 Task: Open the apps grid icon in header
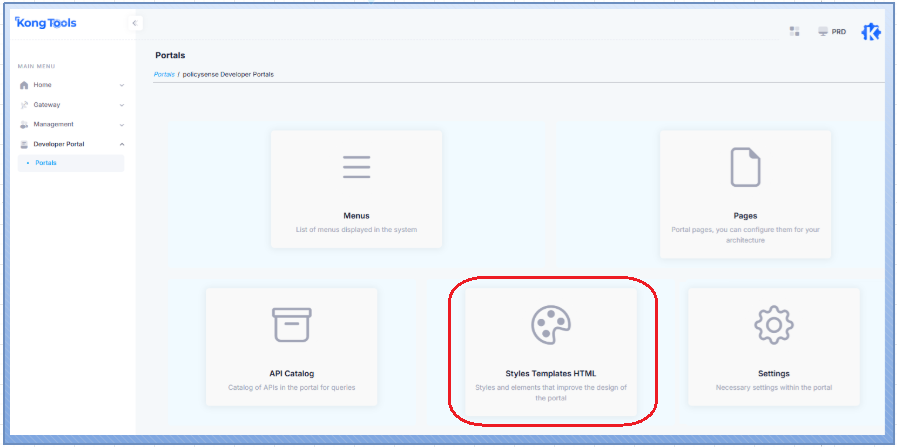(794, 31)
